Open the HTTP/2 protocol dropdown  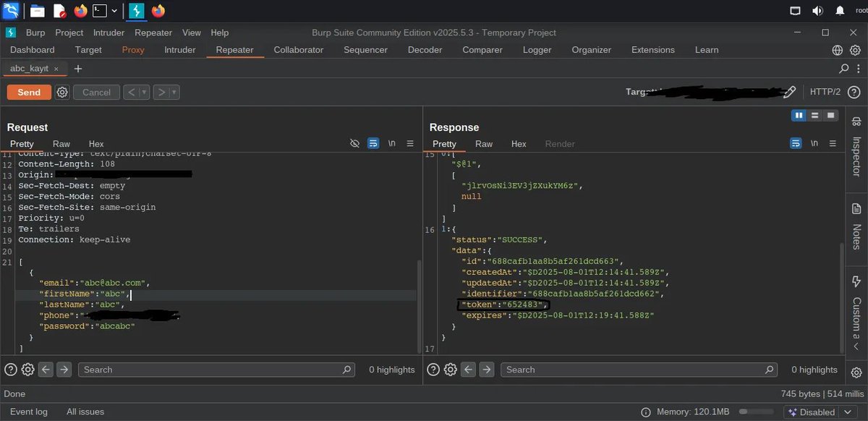pos(827,92)
